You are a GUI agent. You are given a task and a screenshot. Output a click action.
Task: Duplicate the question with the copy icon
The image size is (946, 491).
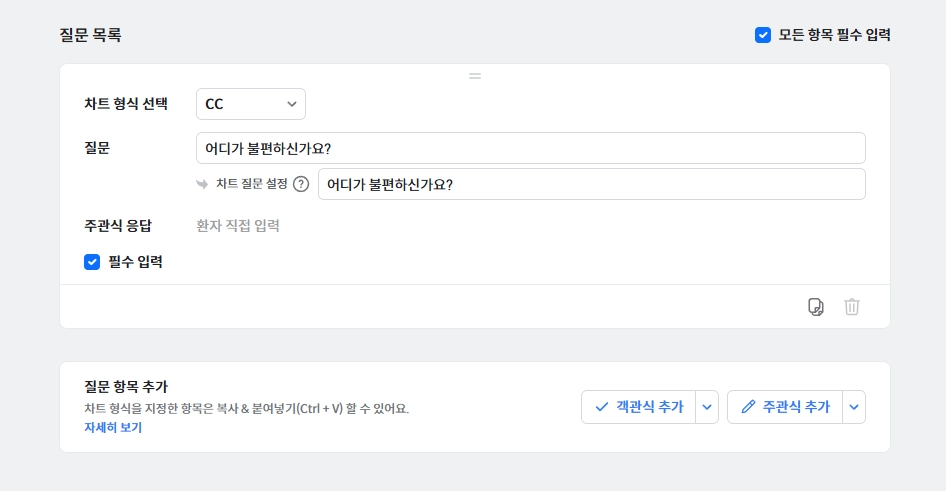coord(816,307)
